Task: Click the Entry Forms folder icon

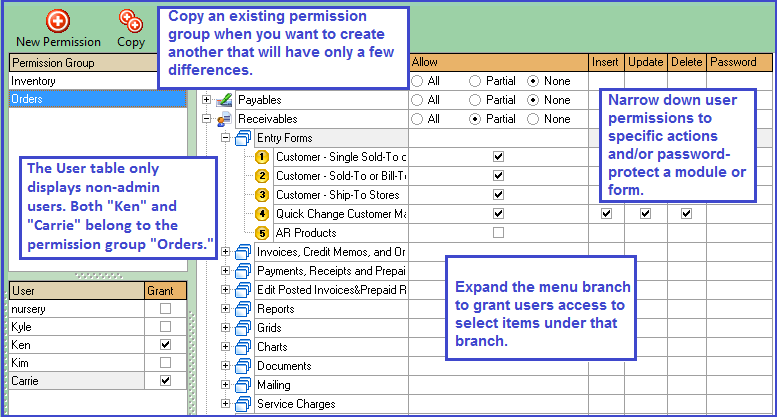Action: tap(243, 138)
